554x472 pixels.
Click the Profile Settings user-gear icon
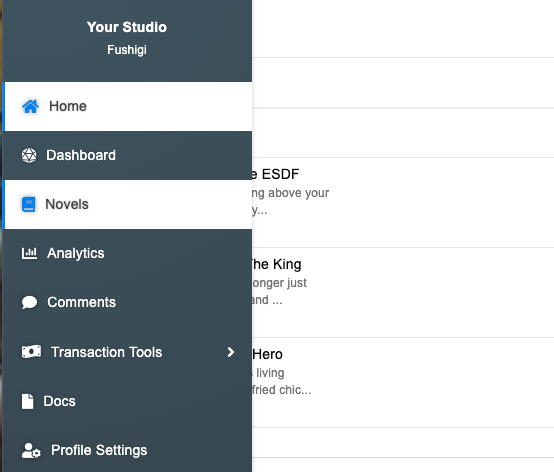coord(31,450)
